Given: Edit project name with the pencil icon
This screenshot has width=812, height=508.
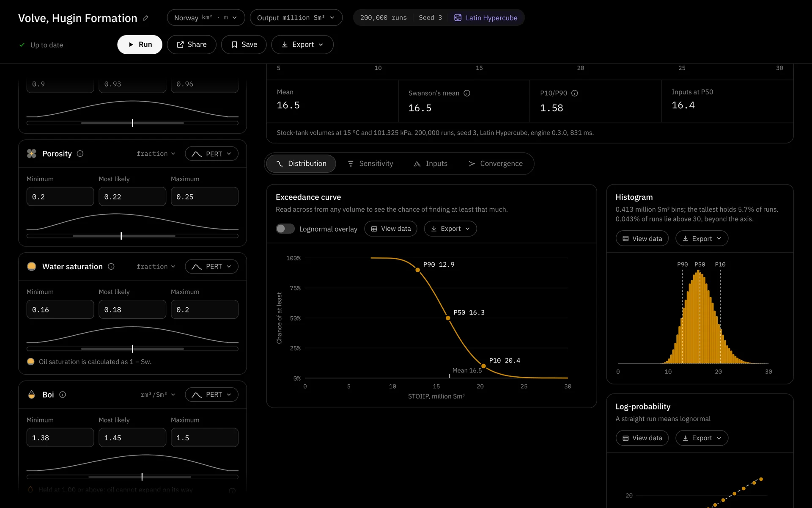Looking at the screenshot, I should (145, 18).
